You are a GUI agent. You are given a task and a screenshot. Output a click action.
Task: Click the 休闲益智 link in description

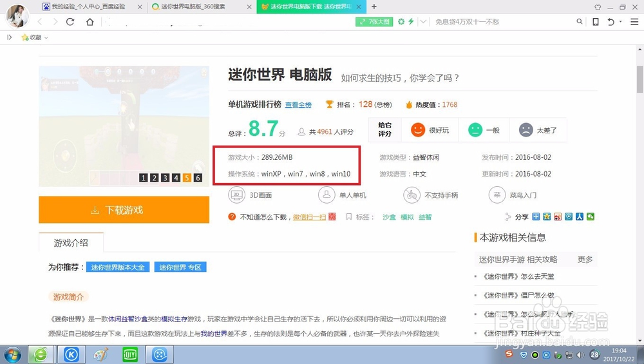click(x=121, y=319)
